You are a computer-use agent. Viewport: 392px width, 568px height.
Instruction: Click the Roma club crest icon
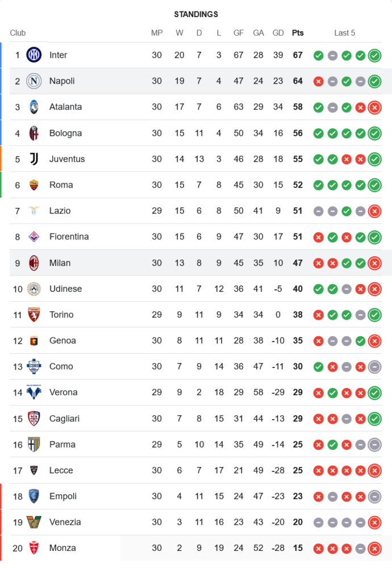[34, 185]
